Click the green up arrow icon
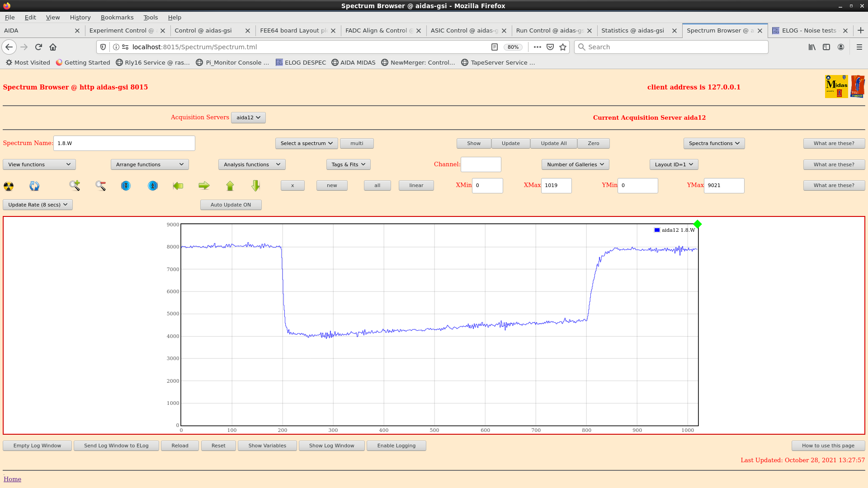 tap(230, 186)
